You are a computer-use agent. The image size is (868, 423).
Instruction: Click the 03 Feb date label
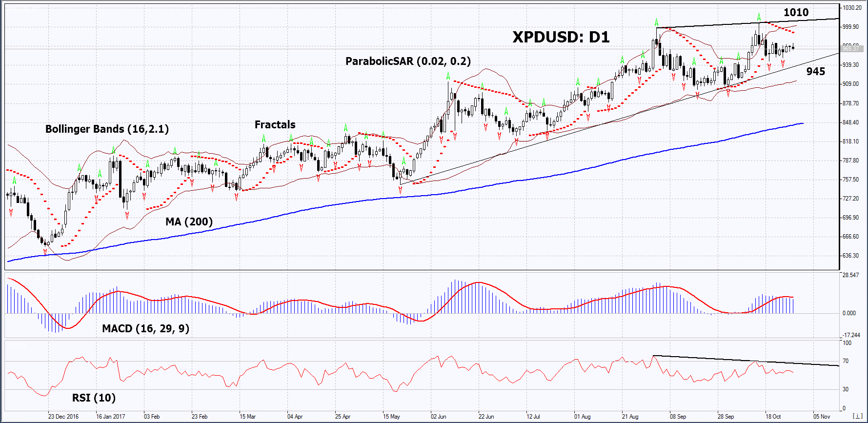point(152,417)
